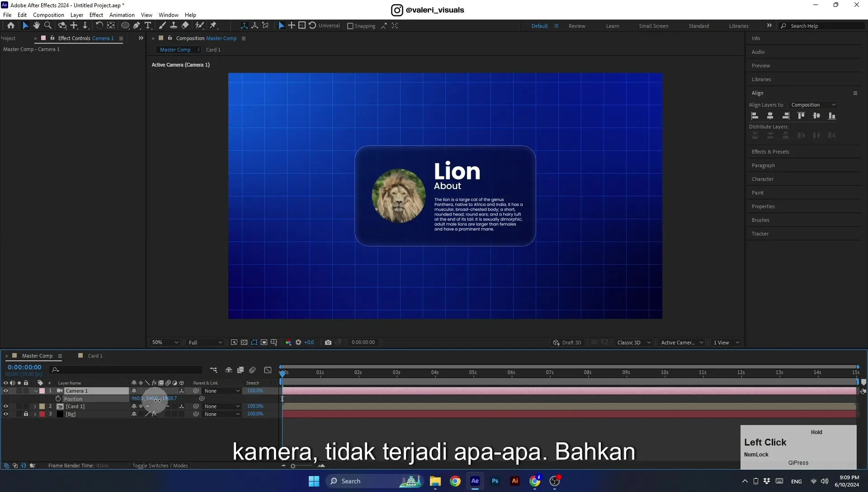Select the Eraser tool
Screen dimensions: 868x492
pyautogui.click(x=185, y=26)
